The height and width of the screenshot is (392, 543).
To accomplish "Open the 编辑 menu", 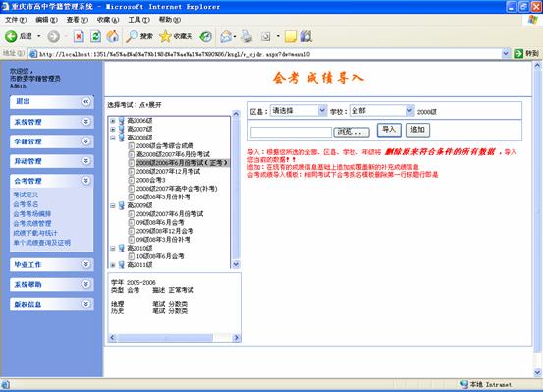I will click(x=46, y=20).
